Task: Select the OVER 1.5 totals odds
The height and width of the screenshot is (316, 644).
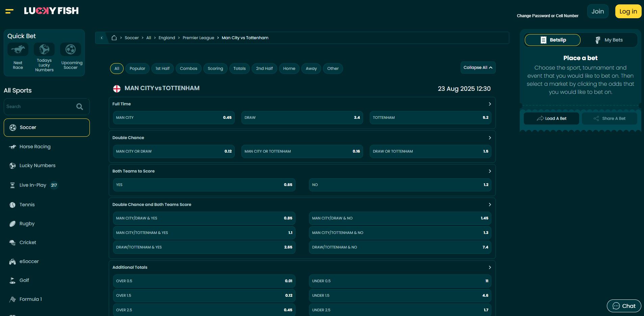Action: [x=204, y=295]
